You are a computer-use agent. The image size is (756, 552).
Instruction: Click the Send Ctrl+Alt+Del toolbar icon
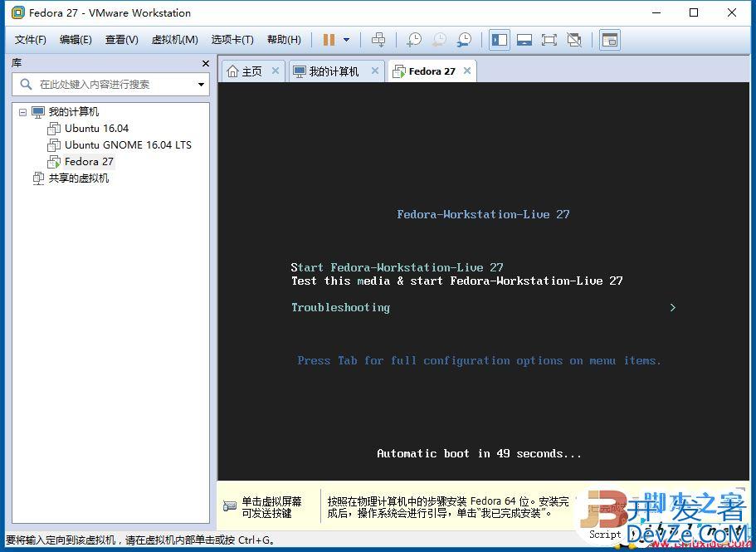point(378,40)
